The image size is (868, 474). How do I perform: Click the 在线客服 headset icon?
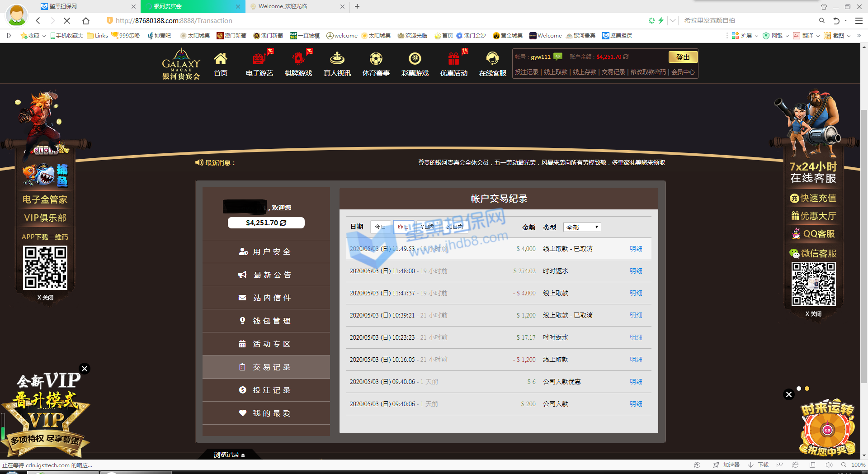point(492,59)
